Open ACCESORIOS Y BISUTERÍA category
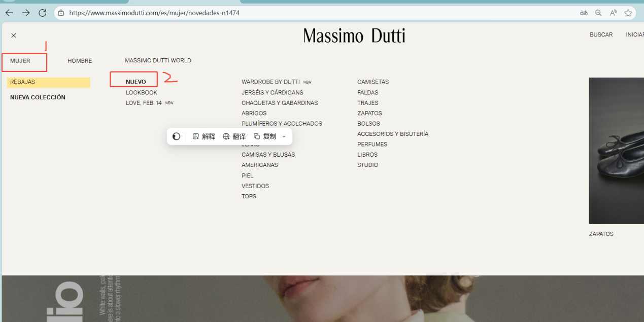This screenshot has width=644, height=322. pos(393,134)
